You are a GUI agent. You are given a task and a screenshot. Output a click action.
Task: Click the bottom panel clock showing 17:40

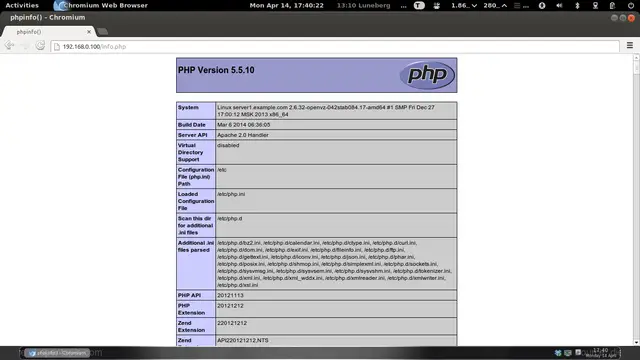point(601,353)
